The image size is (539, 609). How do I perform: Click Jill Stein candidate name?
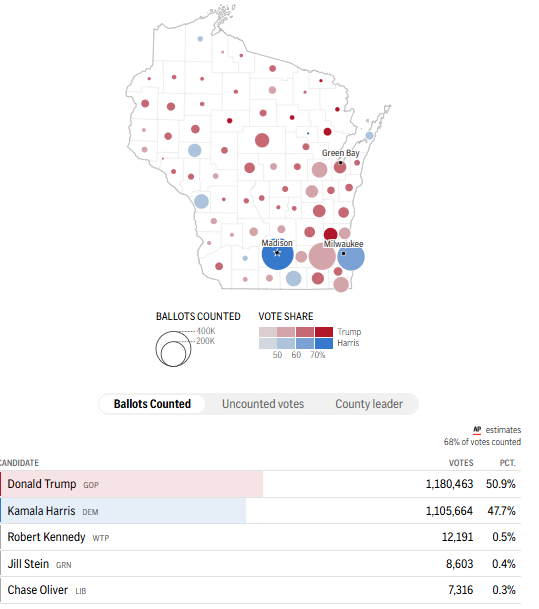[x=28, y=564]
